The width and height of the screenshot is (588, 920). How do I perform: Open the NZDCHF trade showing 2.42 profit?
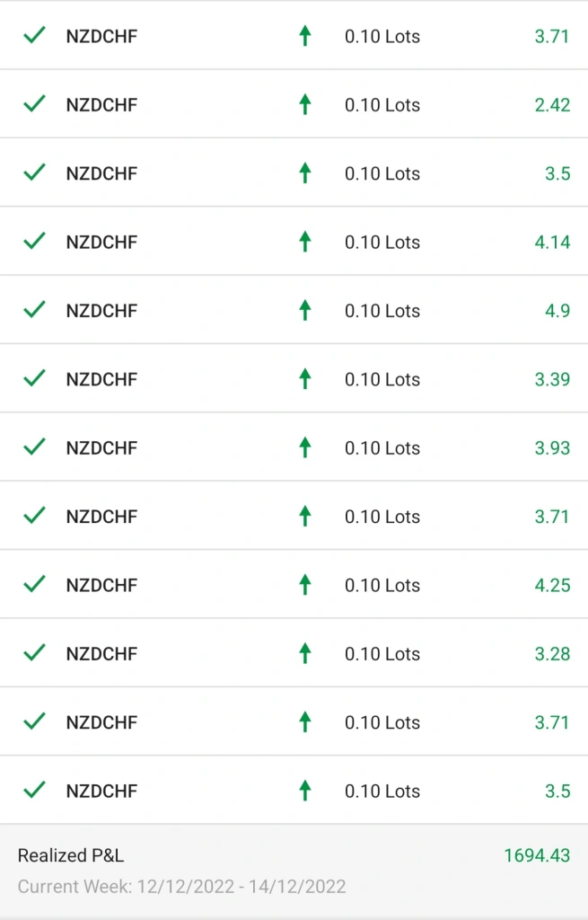click(294, 104)
